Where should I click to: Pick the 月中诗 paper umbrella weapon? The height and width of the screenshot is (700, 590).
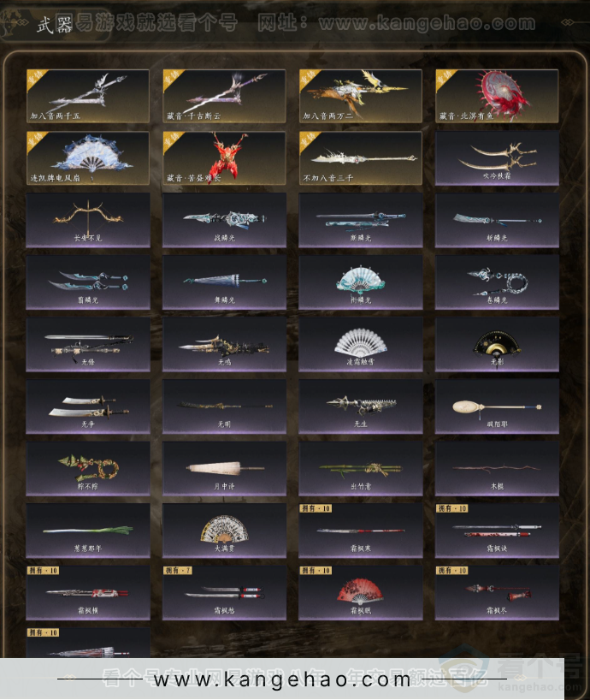[x=224, y=468]
